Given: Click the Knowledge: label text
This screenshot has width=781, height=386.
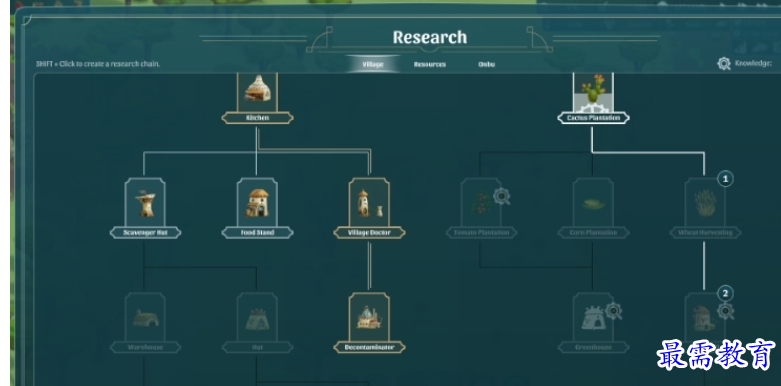Looking at the screenshot, I should (x=753, y=63).
